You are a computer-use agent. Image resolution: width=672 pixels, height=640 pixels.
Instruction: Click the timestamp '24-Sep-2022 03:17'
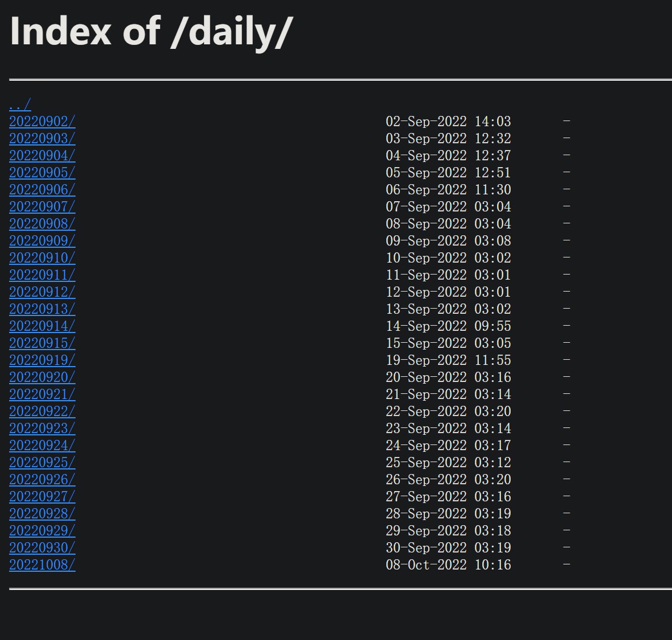[x=448, y=445]
